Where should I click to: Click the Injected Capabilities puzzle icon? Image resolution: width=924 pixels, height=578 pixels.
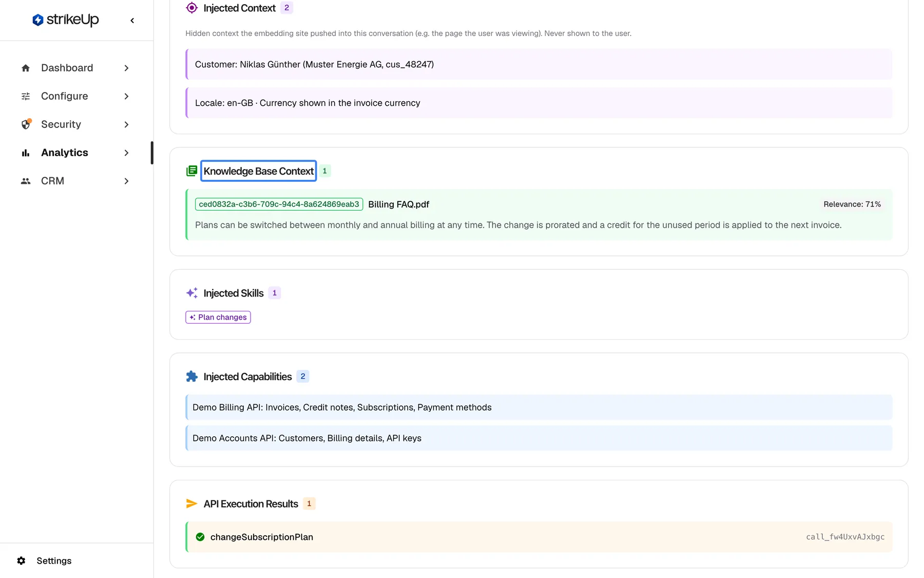[x=191, y=376]
